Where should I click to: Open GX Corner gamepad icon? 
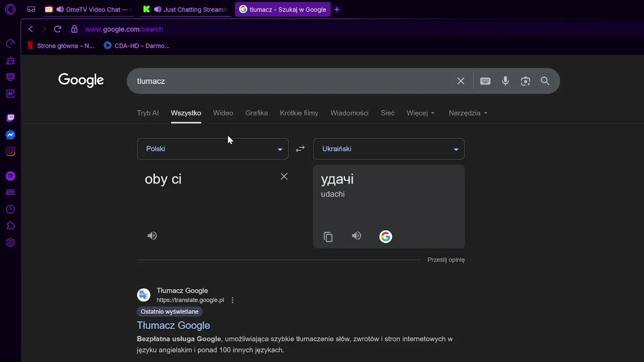click(x=31, y=9)
